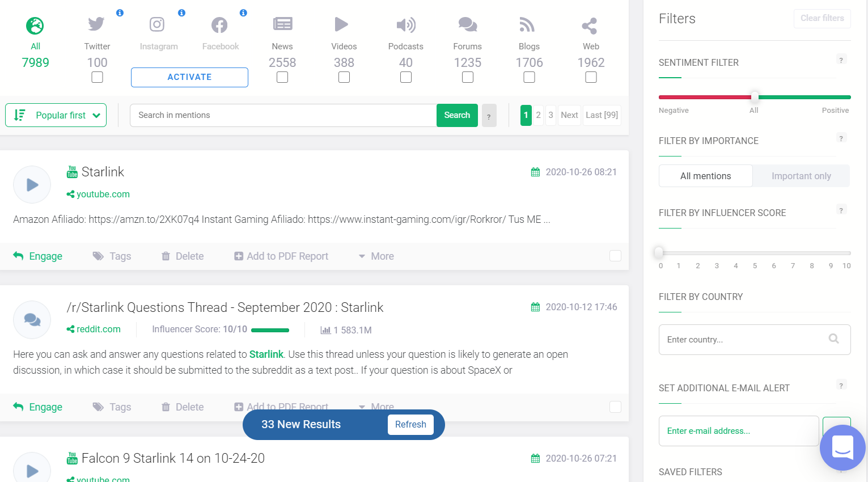Focus the Enter e-mail address field
868x482 pixels.
pos(739,431)
